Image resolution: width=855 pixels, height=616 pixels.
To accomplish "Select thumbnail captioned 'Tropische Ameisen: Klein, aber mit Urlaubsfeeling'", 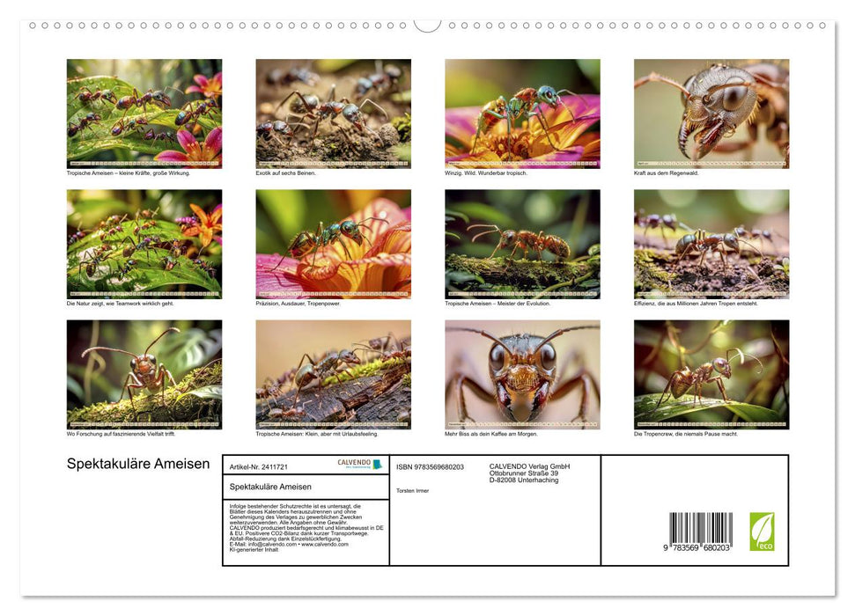I will tap(333, 375).
